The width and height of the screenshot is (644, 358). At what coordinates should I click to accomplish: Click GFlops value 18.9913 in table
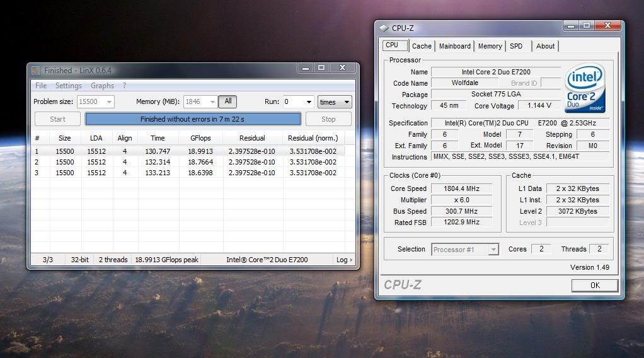click(x=200, y=151)
